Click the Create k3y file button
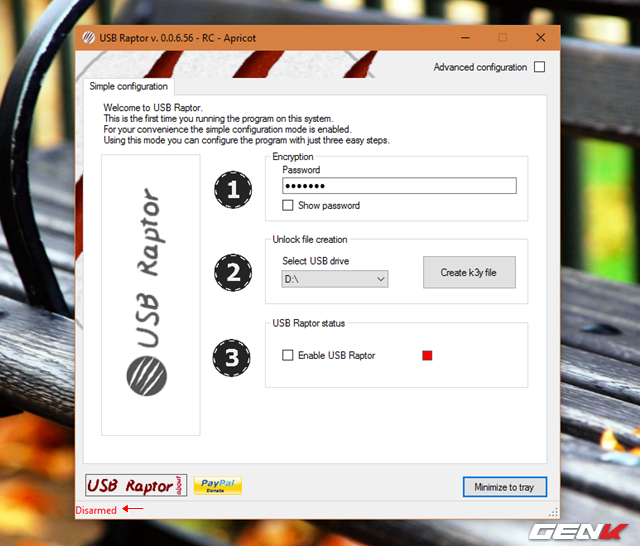Viewport: 640px width, 546px height. tap(469, 272)
